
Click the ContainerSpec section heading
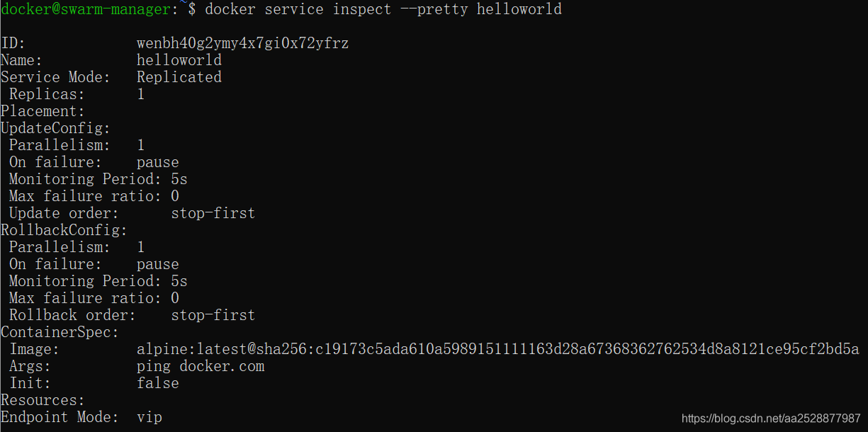click(x=60, y=332)
